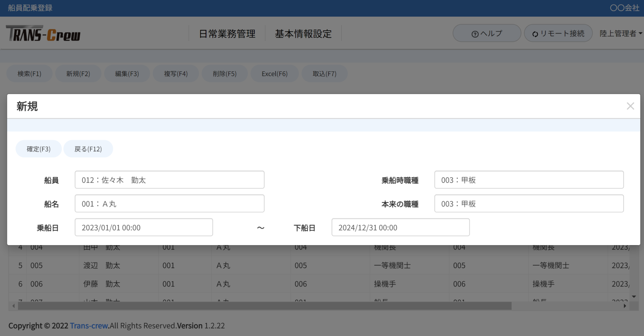
Task: Click the horizontal scrollbar of the table
Action: 264,306
